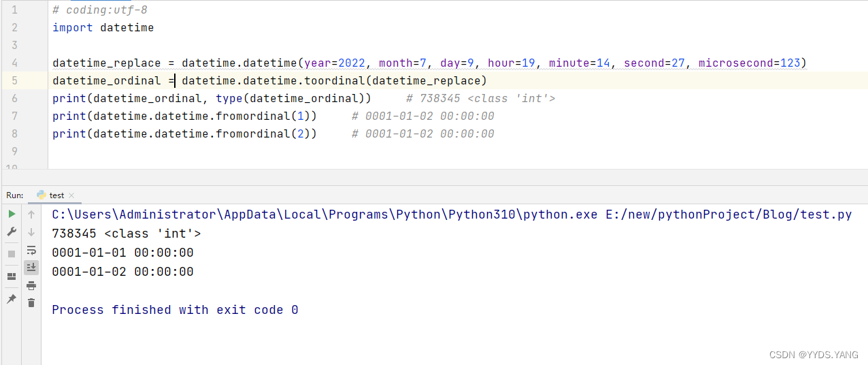Click '0001-01-01 00:00:00' console line
This screenshot has height=365, width=868.
click(123, 253)
